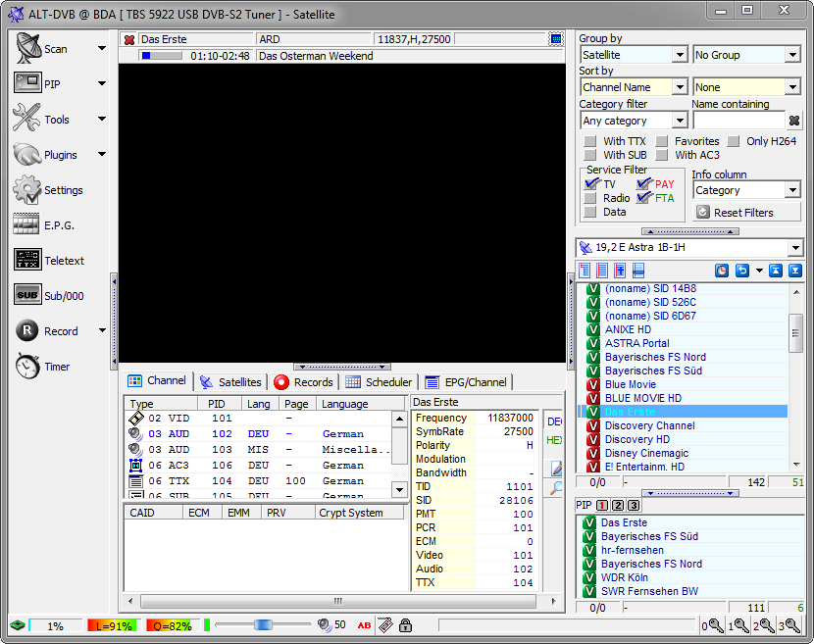This screenshot has height=644, width=814.
Task: Open the PIP picture-in-picture icon
Action: click(x=27, y=83)
